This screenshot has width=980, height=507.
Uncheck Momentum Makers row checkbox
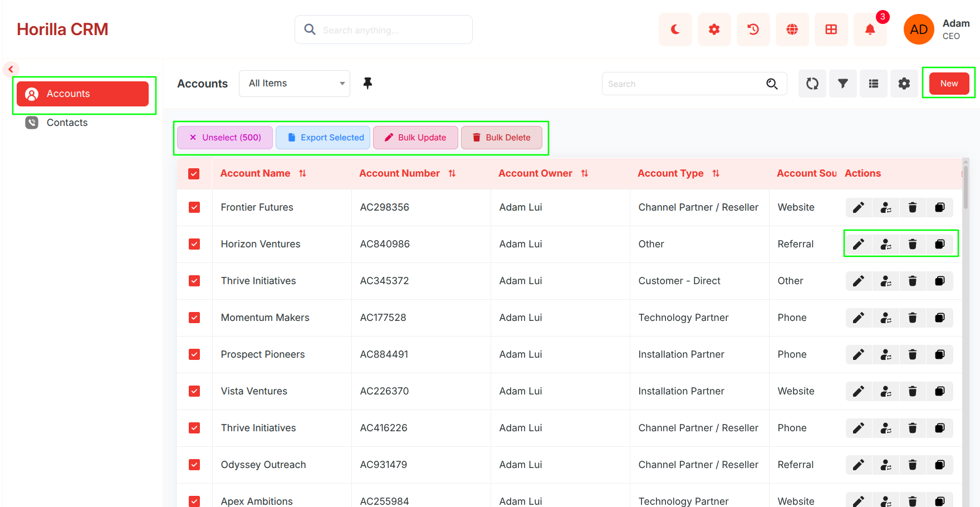[x=194, y=318]
